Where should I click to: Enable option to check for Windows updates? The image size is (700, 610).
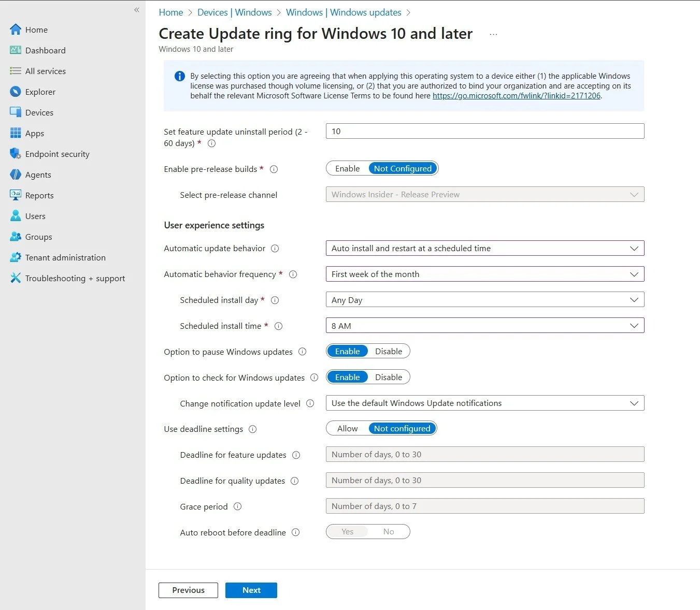pos(347,377)
